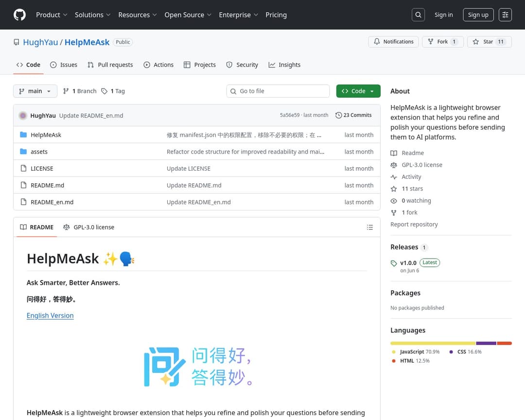
Task: Select the README tab in file viewer
Action: 37,227
